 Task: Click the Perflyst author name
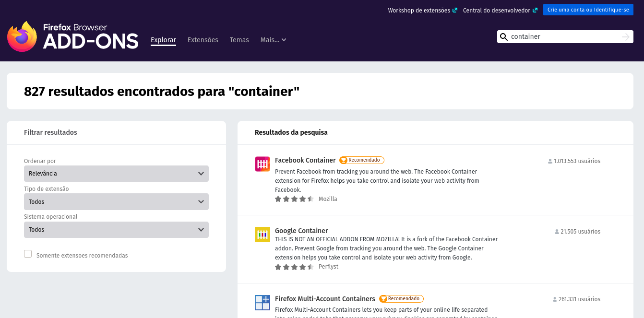point(328,267)
